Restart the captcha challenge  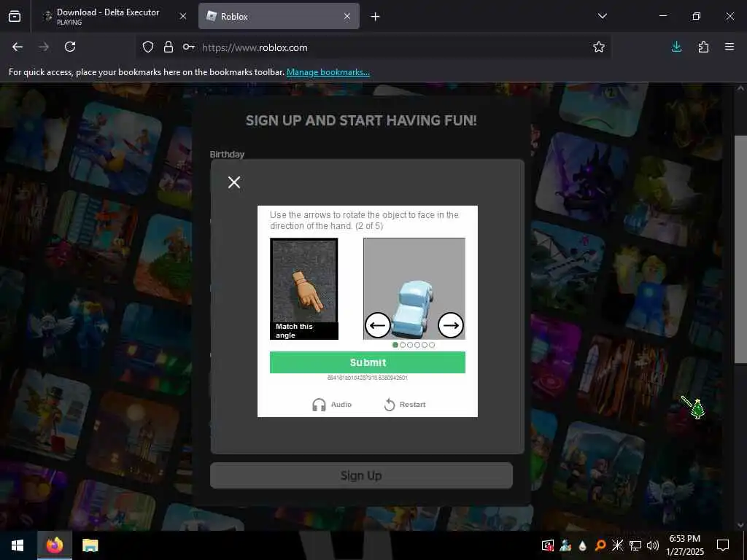coord(405,404)
